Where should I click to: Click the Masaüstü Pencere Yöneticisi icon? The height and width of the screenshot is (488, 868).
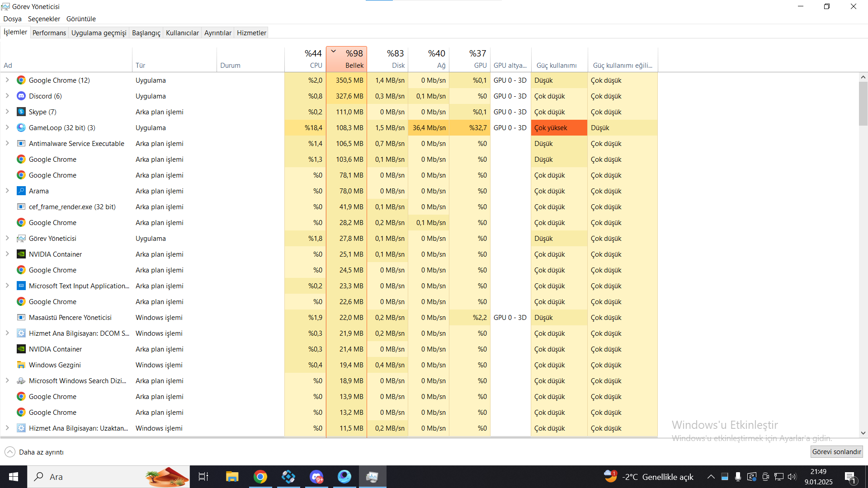point(21,317)
